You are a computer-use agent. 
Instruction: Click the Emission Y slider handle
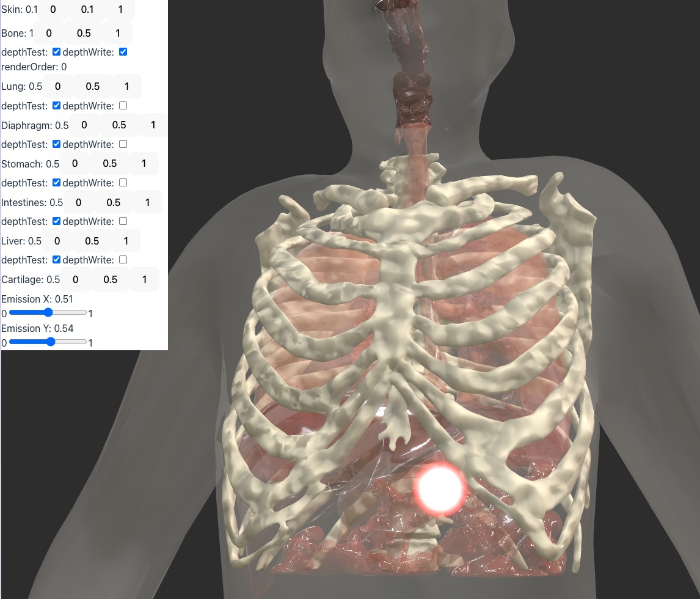(x=51, y=342)
